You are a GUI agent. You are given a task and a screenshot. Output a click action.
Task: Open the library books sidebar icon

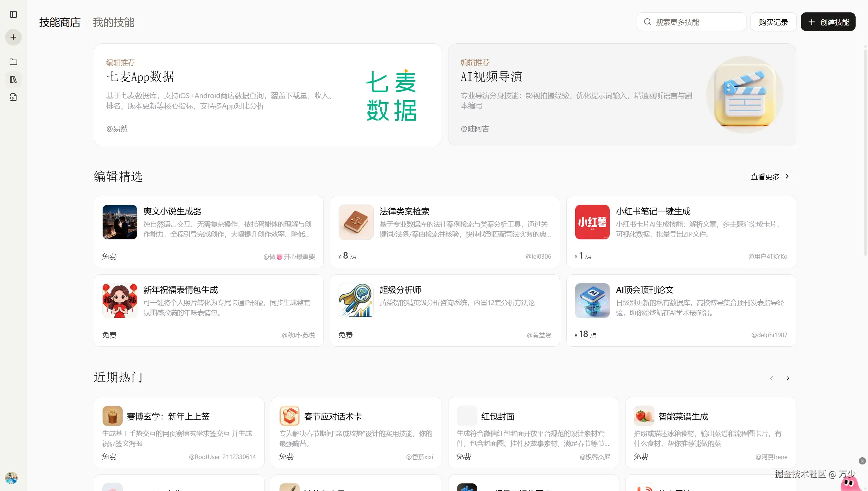[13, 80]
